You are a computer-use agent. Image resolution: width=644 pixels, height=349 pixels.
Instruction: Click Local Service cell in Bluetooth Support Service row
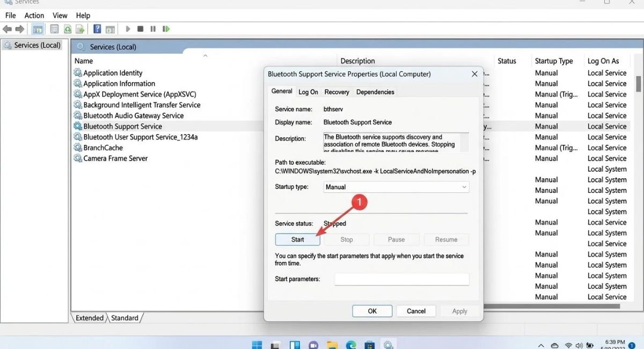coord(607,126)
